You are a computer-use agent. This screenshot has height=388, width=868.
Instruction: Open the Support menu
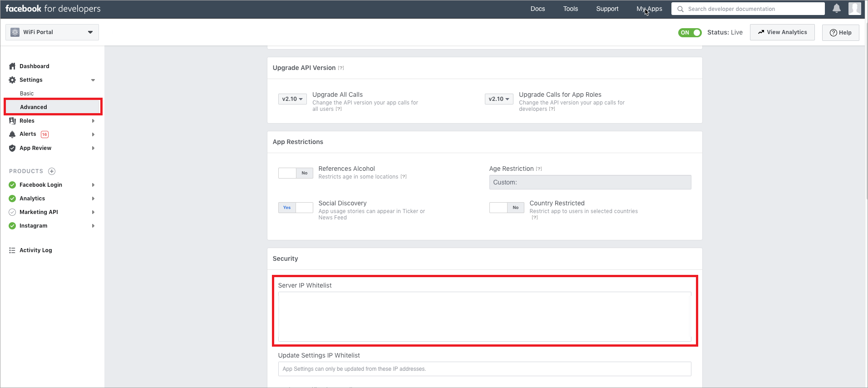click(607, 9)
